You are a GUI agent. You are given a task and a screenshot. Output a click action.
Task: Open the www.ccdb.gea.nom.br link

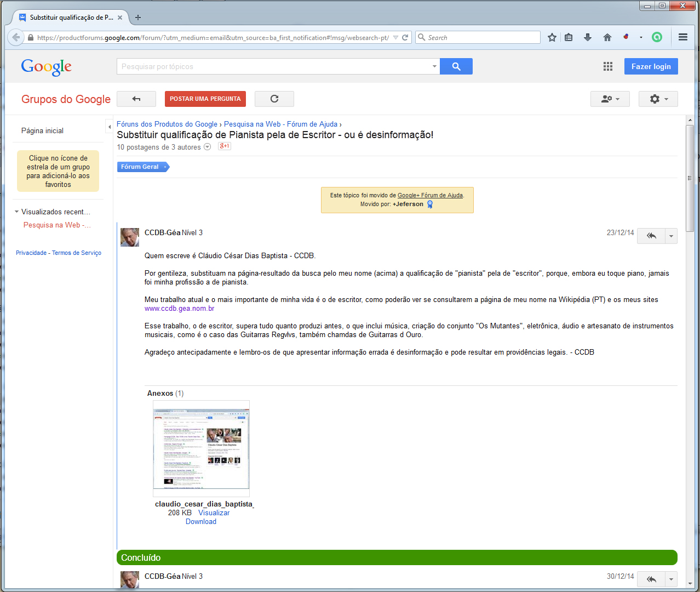pyautogui.click(x=179, y=309)
